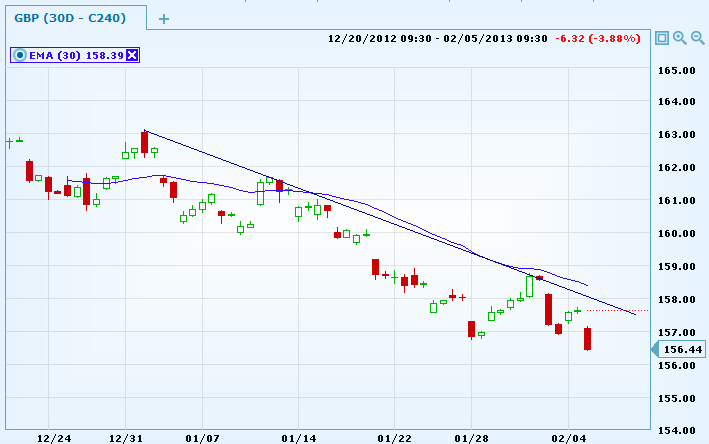This screenshot has height=444, width=709.
Task: Click the add new chart tab plus icon
Action: point(164,18)
